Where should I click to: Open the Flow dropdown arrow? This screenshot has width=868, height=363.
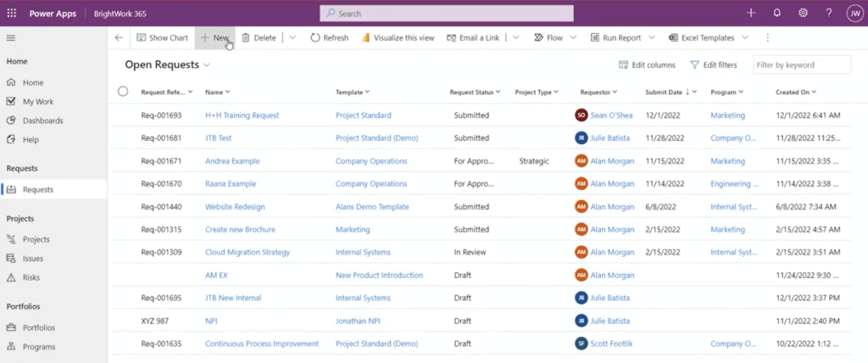point(573,38)
